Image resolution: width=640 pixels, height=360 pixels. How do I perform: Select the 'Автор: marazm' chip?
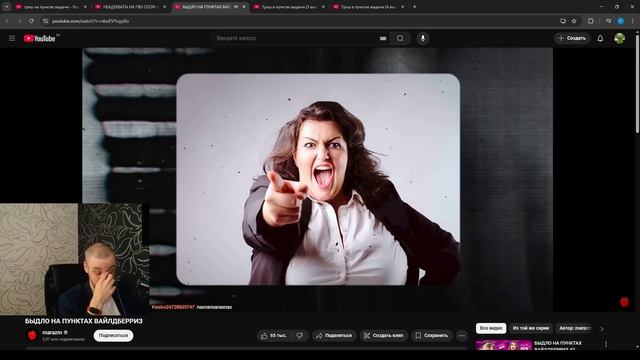coord(574,328)
